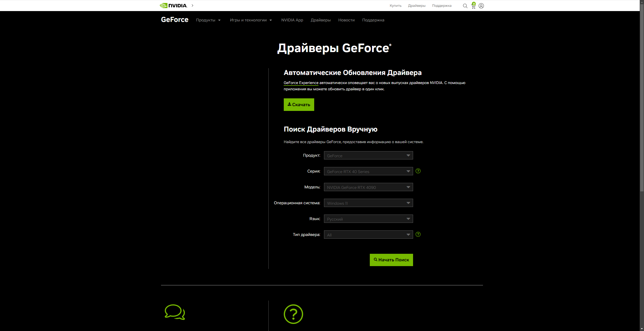Click the scrollbar down arrow
The height and width of the screenshot is (331, 644).
[x=642, y=329]
